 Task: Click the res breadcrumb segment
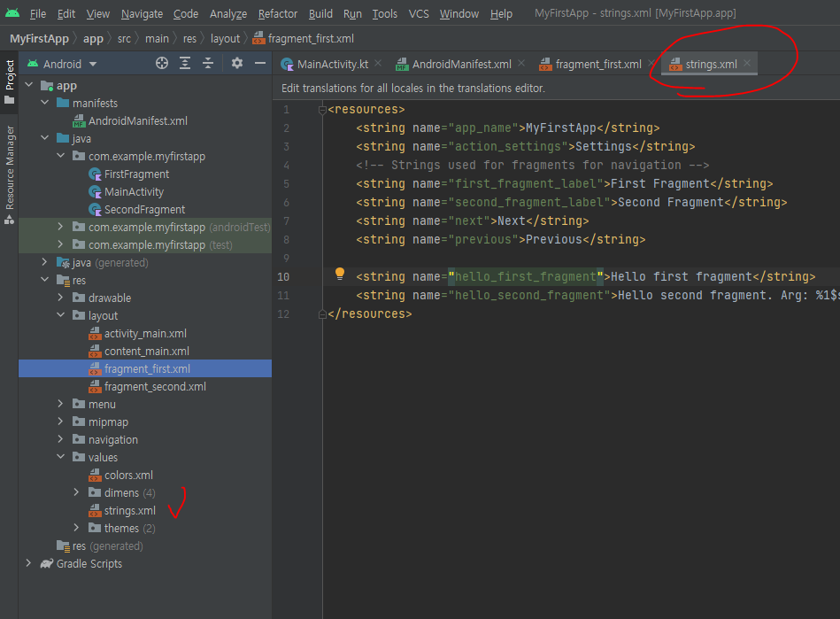tap(189, 39)
